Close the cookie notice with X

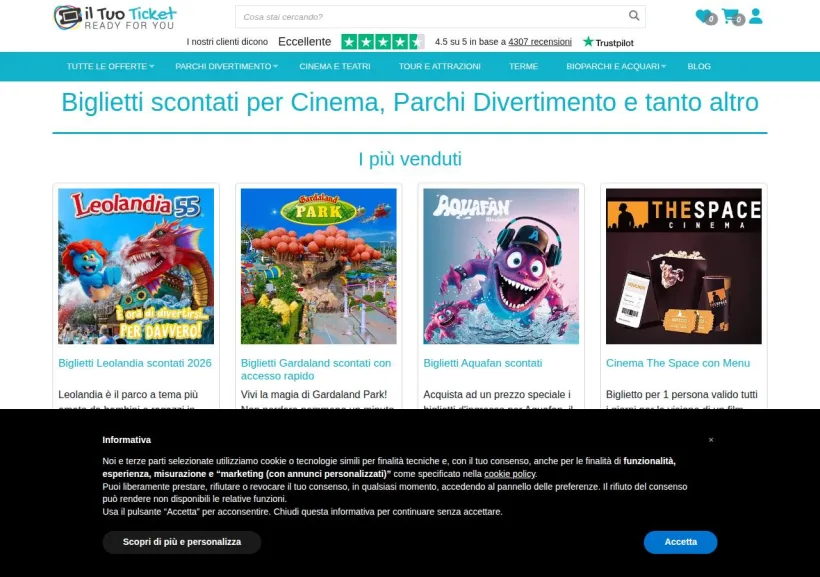[711, 440]
